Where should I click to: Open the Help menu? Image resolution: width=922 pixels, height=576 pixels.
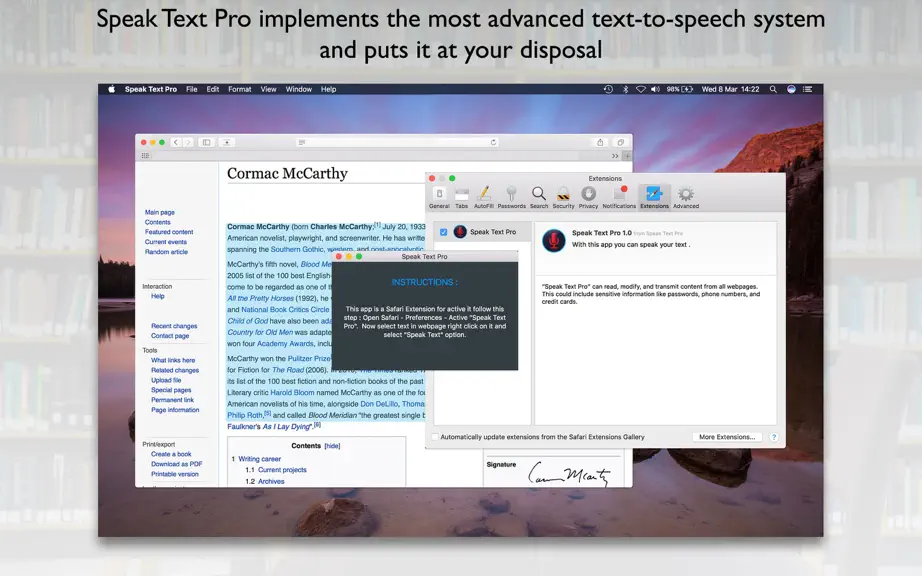pos(328,89)
